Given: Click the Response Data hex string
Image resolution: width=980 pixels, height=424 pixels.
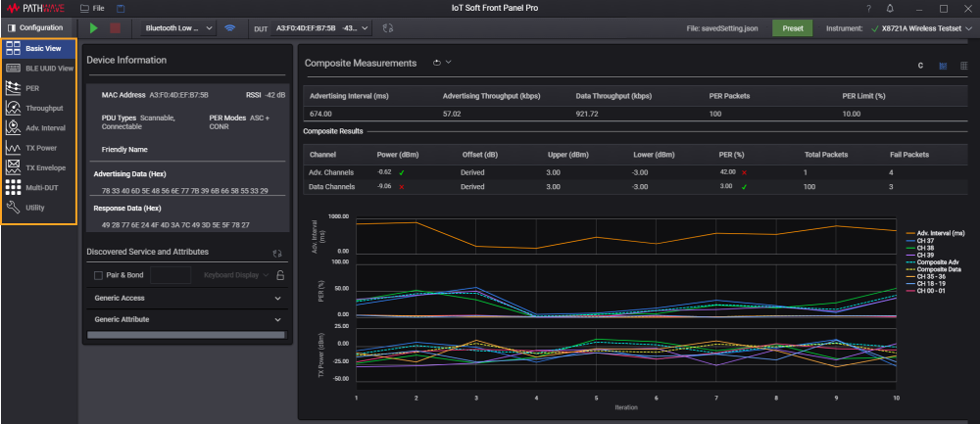Looking at the screenshot, I should click(x=176, y=225).
